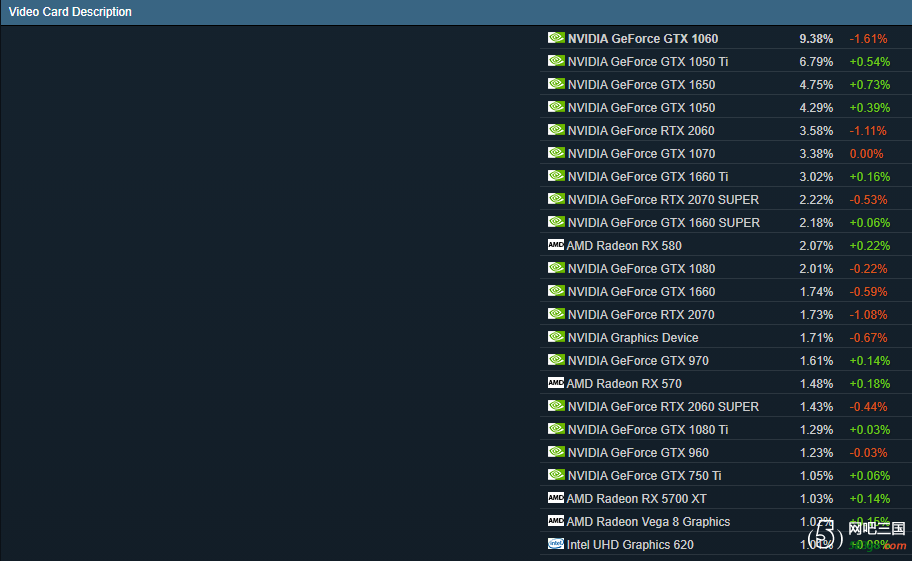This screenshot has height=561, width=912.
Task: Select the NVIDIA GeForce RTX 2070 SUPER name
Action: coord(663,200)
